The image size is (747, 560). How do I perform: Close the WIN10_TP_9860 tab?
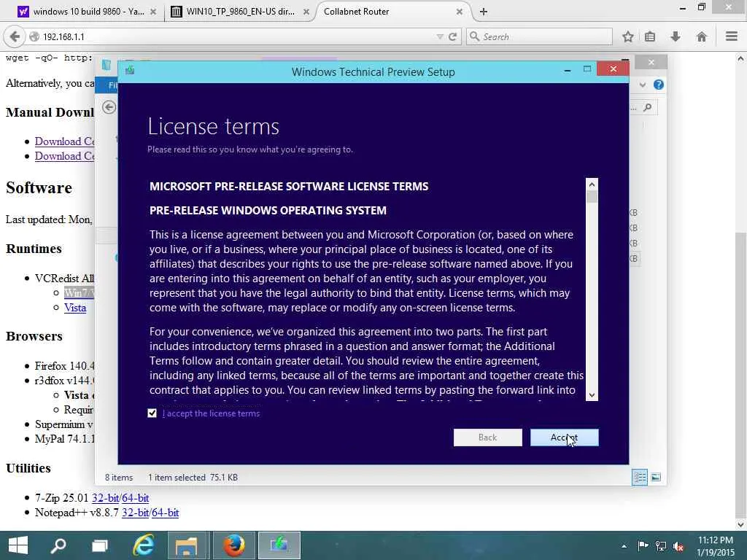click(x=306, y=12)
